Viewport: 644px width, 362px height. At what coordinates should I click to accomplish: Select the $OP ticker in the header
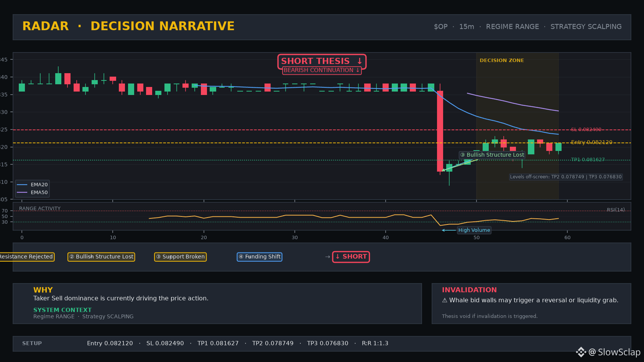(441, 27)
